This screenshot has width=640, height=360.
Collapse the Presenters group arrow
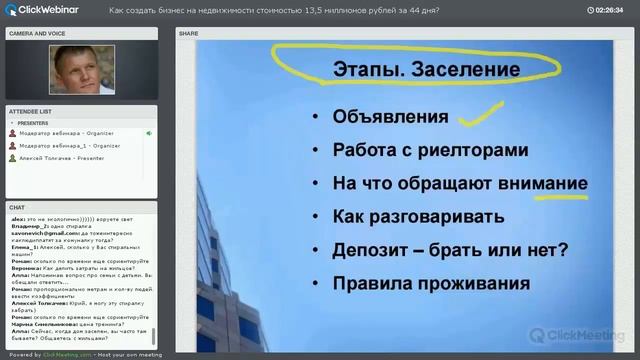coord(12,123)
